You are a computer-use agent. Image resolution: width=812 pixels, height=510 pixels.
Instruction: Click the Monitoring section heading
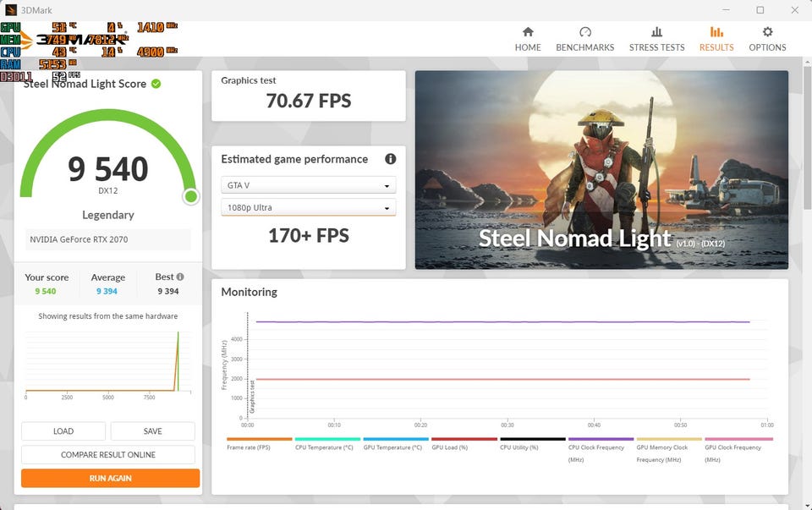pyautogui.click(x=249, y=292)
